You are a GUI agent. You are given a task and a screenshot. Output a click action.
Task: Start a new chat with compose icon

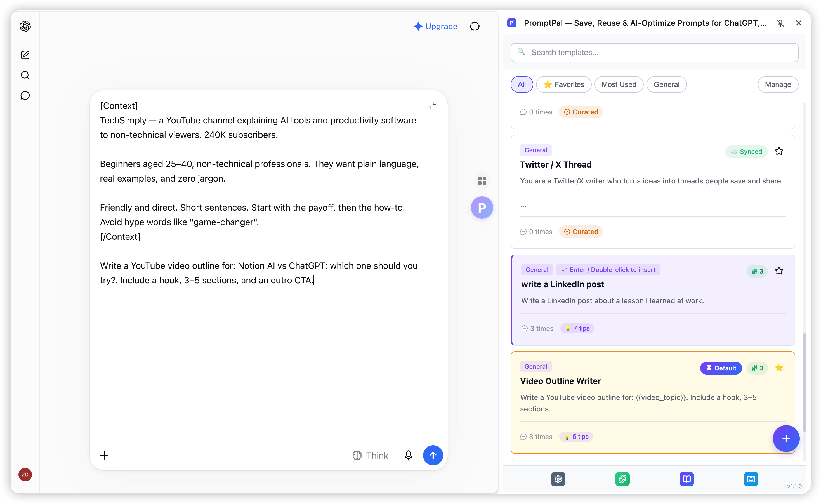25,55
